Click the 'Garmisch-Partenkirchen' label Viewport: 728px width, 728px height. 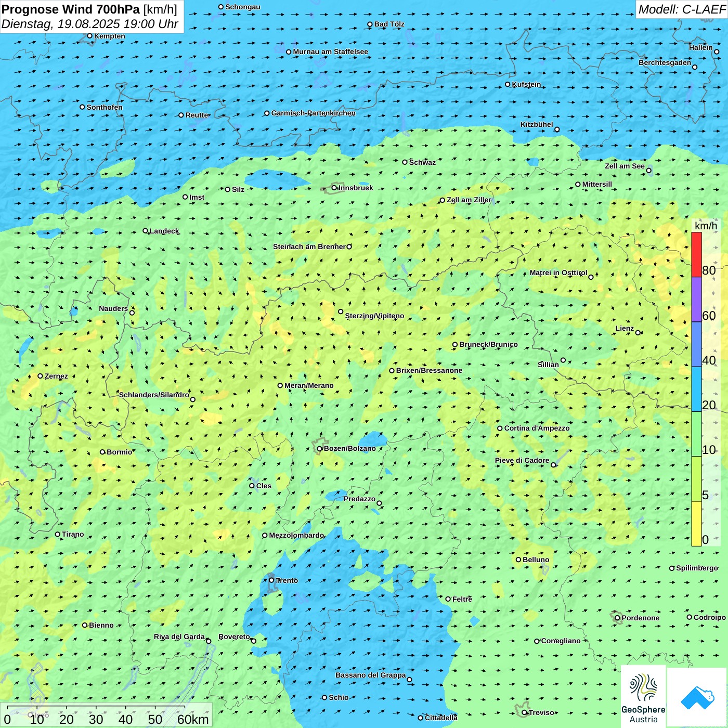click(x=314, y=113)
